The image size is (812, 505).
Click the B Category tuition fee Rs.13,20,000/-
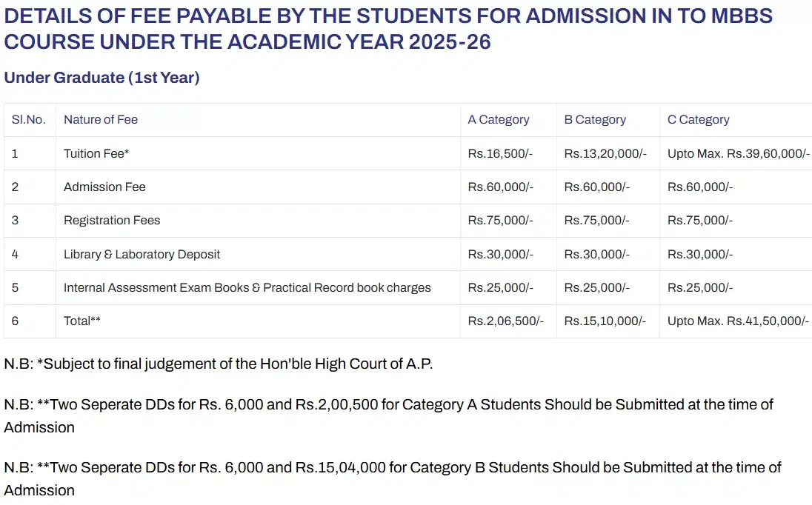point(605,153)
